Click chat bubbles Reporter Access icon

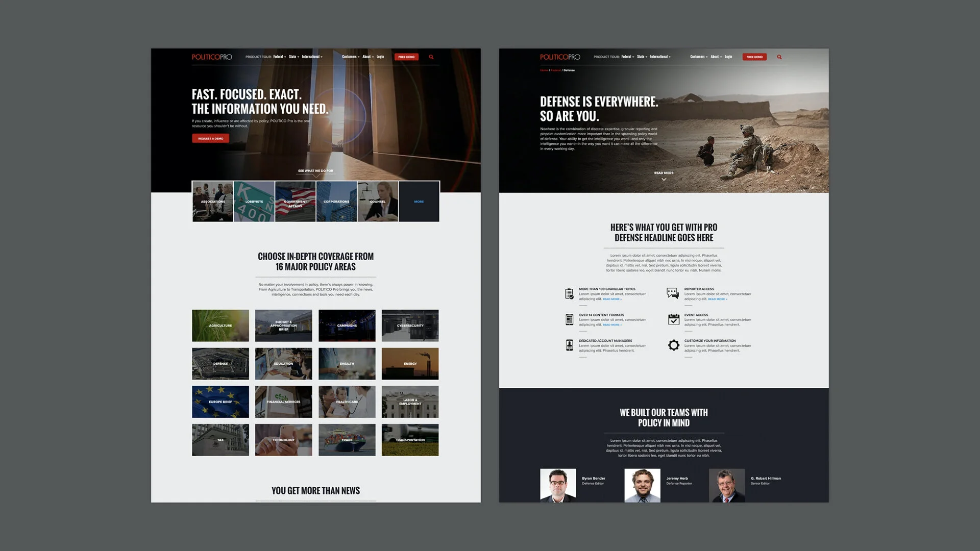click(673, 293)
